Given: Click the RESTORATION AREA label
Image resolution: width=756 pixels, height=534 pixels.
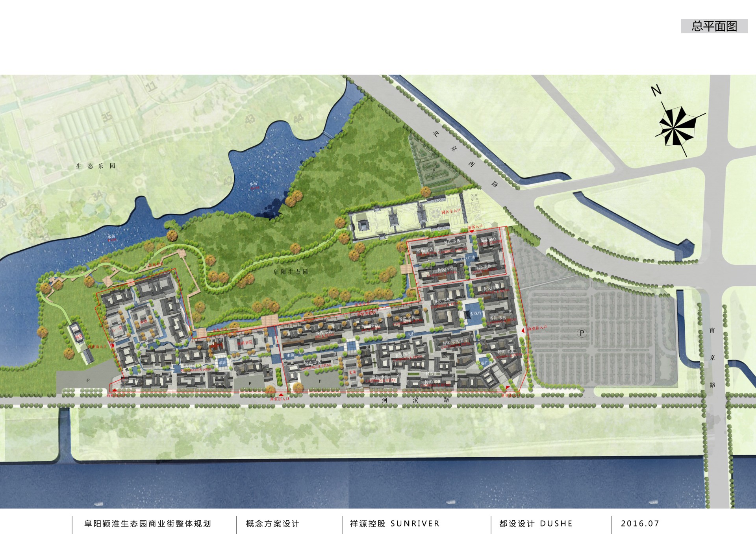Looking at the screenshot, I should pyautogui.click(x=196, y=370).
